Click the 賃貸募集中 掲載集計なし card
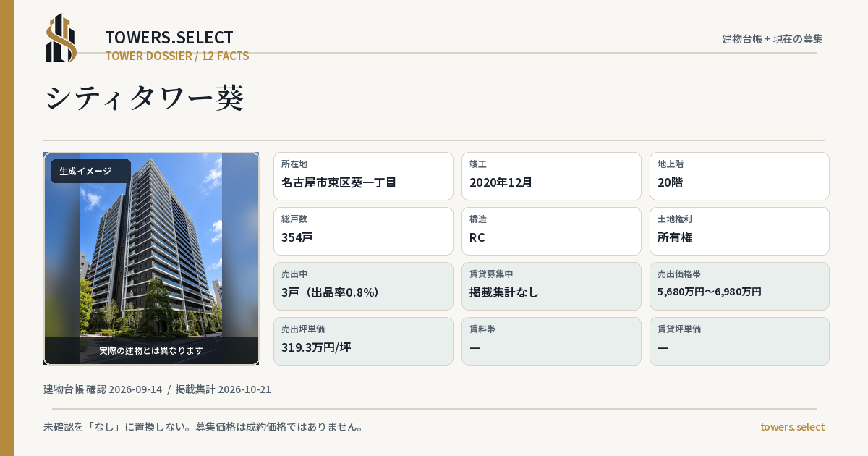The width and height of the screenshot is (868, 456). [551, 286]
